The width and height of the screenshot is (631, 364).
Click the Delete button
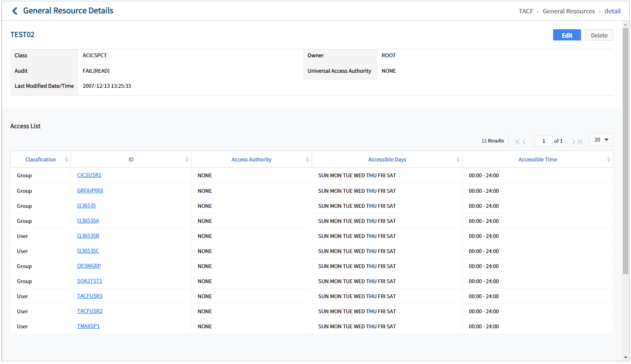pyautogui.click(x=599, y=35)
